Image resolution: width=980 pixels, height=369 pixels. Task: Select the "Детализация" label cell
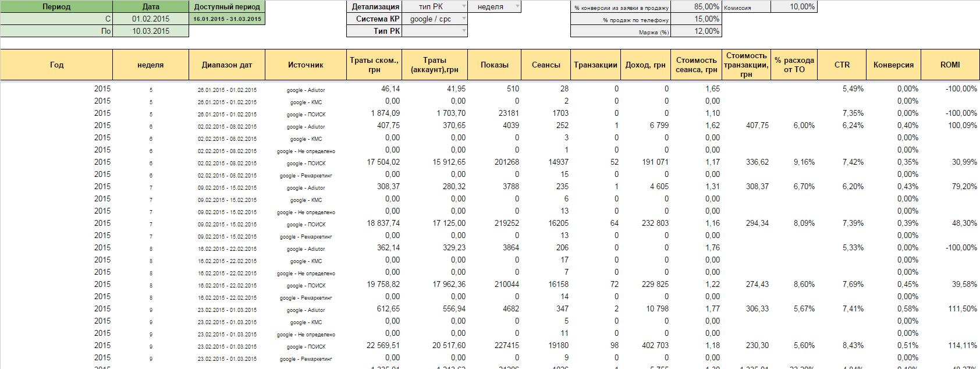(374, 6)
